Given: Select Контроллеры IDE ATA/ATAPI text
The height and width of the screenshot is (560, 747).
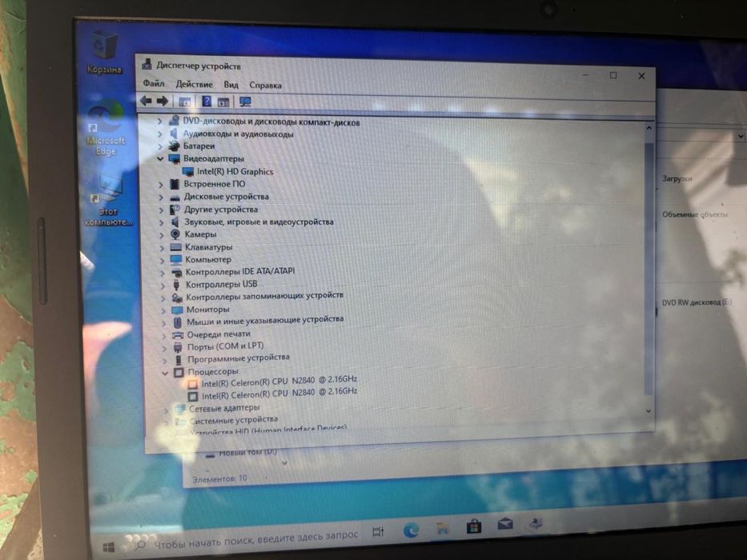Looking at the screenshot, I should pyautogui.click(x=240, y=271).
